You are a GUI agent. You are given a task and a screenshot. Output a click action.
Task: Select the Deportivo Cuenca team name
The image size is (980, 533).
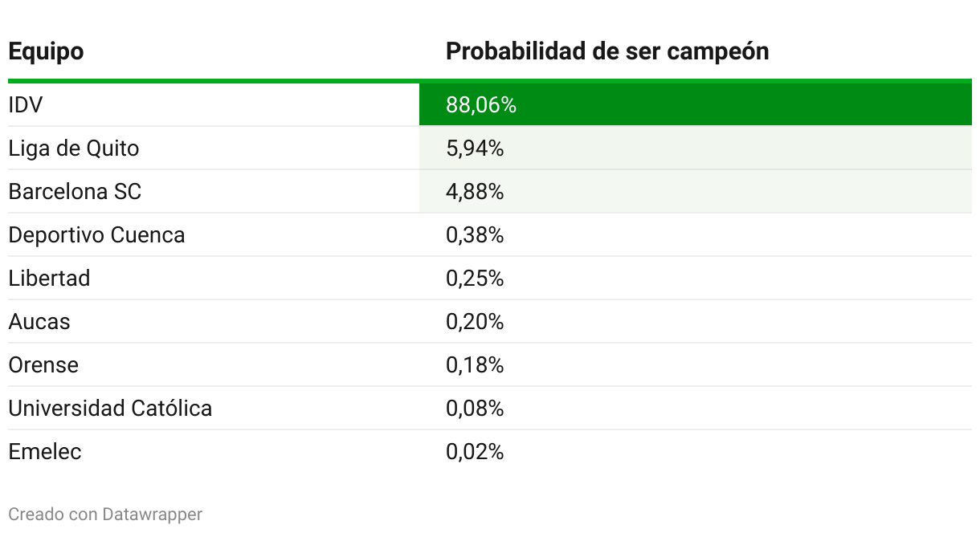[x=96, y=235]
